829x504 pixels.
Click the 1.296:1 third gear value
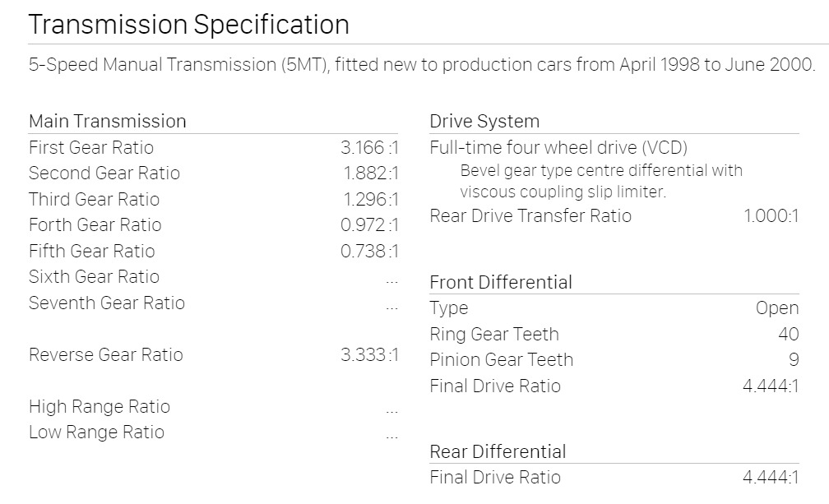tap(371, 199)
